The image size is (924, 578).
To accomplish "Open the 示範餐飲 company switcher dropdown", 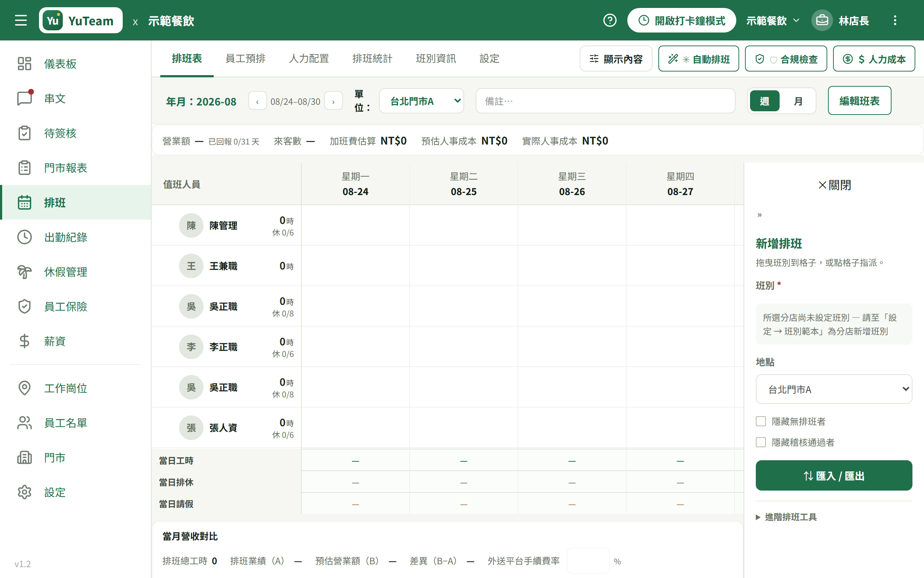I will pos(773,21).
